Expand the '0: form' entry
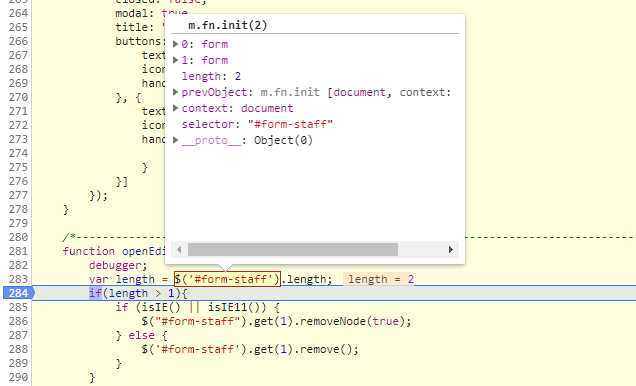636x386 pixels. click(176, 44)
